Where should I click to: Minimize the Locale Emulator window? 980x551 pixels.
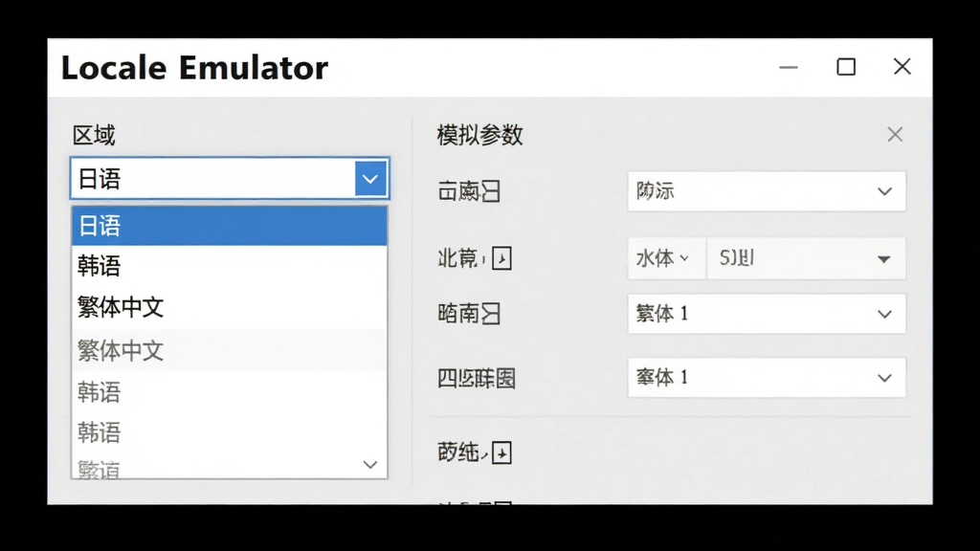789,67
